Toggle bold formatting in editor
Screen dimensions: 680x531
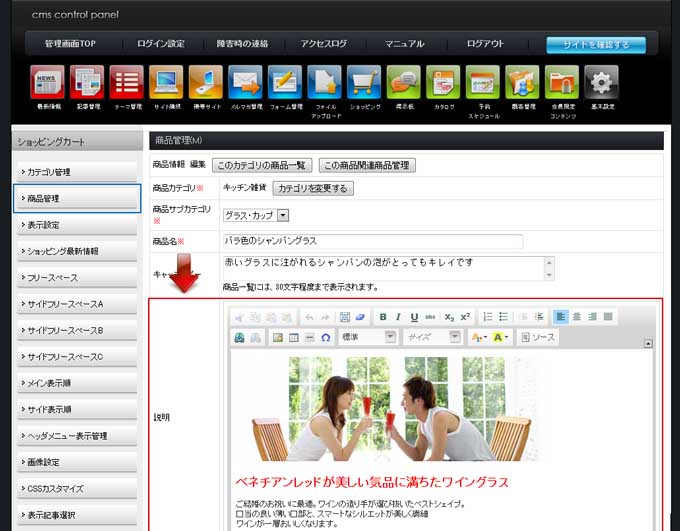pos(383,317)
